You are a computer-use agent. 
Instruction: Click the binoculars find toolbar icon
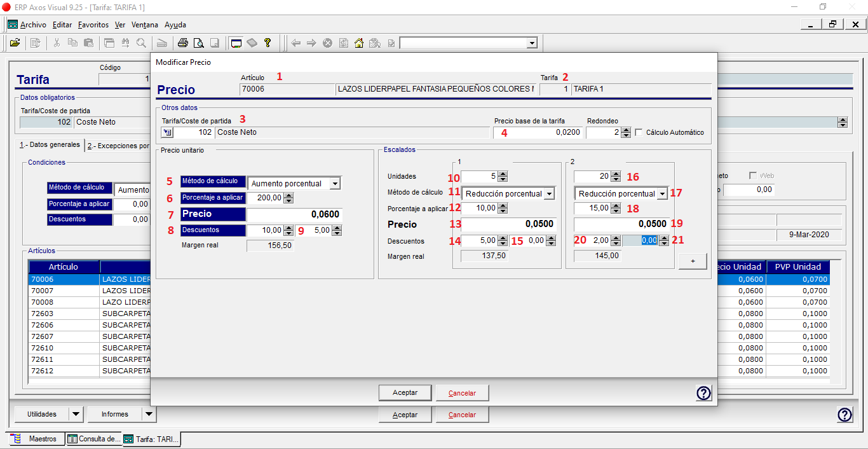(125, 43)
